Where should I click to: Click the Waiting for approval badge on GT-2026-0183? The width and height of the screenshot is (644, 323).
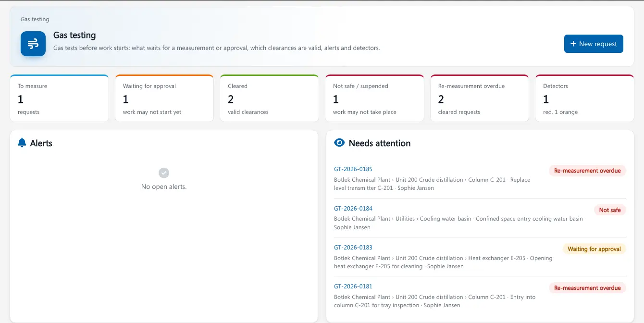[x=594, y=249]
